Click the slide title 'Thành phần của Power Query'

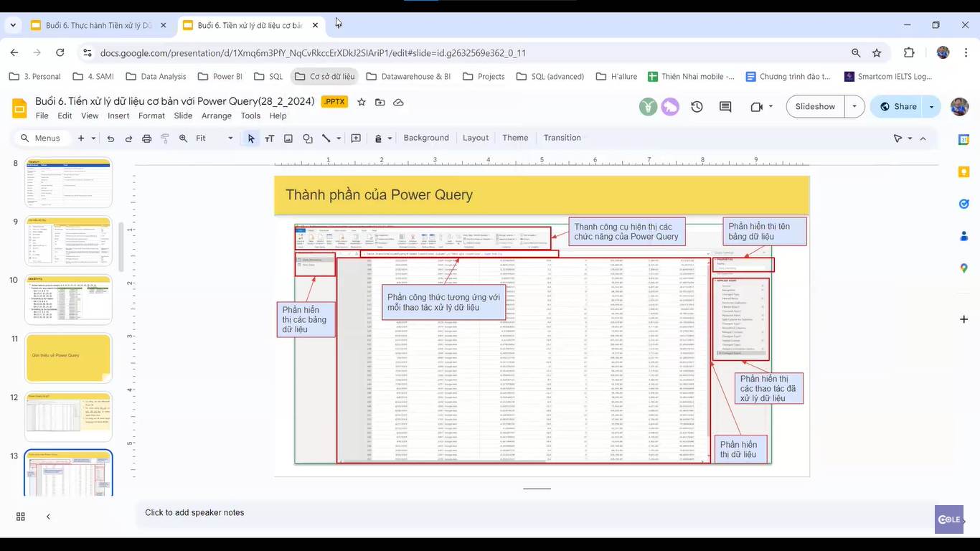coord(379,194)
